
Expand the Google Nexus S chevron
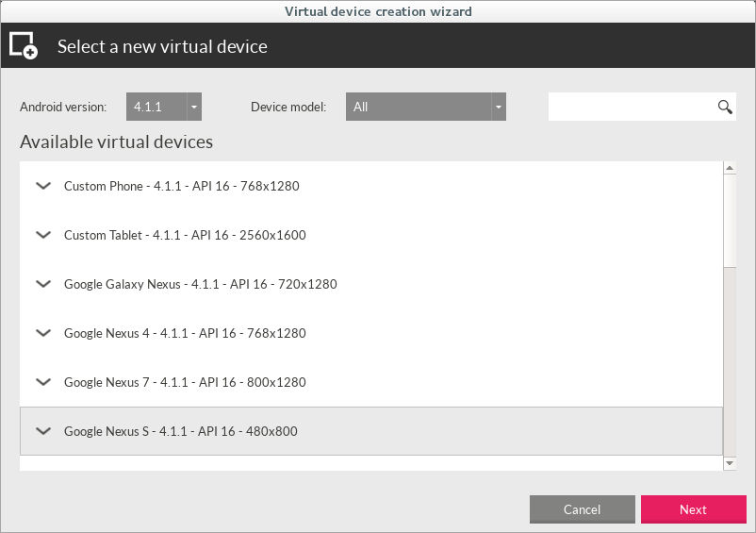pyautogui.click(x=43, y=431)
